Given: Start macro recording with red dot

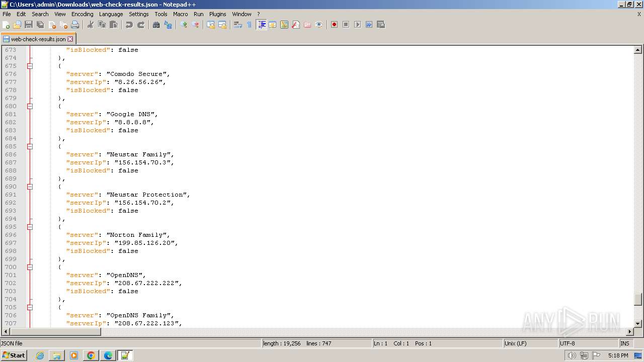Looking at the screenshot, I should coord(334,25).
